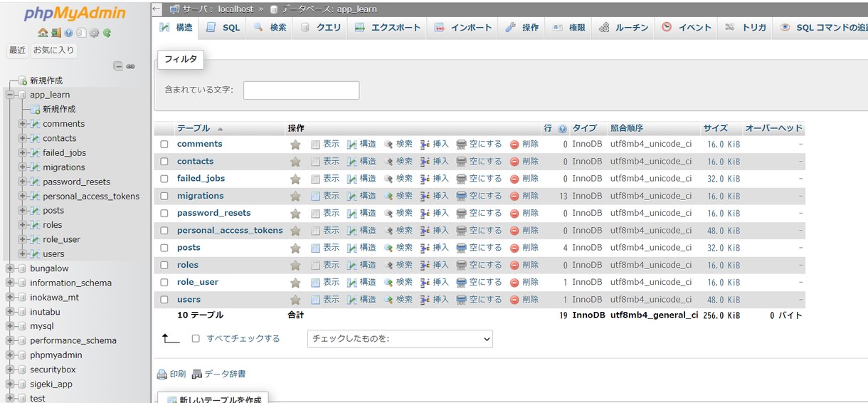868x403 pixels.
Task: Reload navigation panel with green refresh icon
Action: [x=107, y=33]
